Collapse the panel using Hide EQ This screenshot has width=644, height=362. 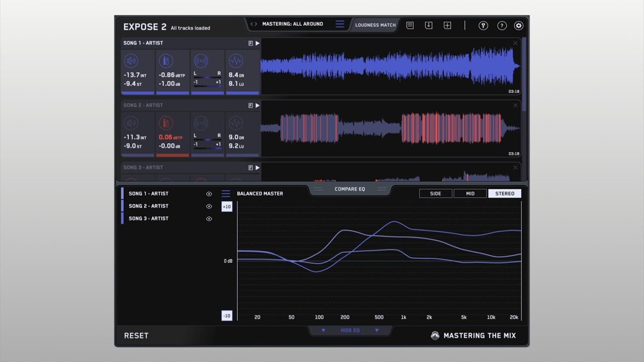[x=350, y=330]
